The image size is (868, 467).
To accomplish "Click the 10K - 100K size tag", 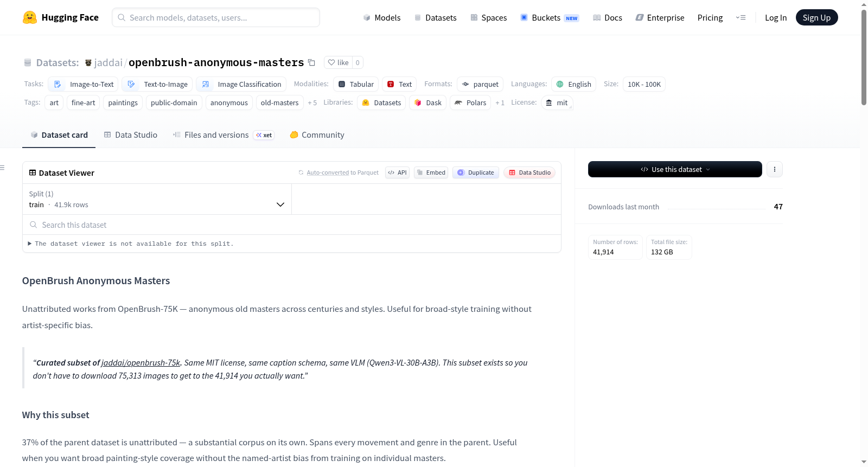I will coord(644,84).
